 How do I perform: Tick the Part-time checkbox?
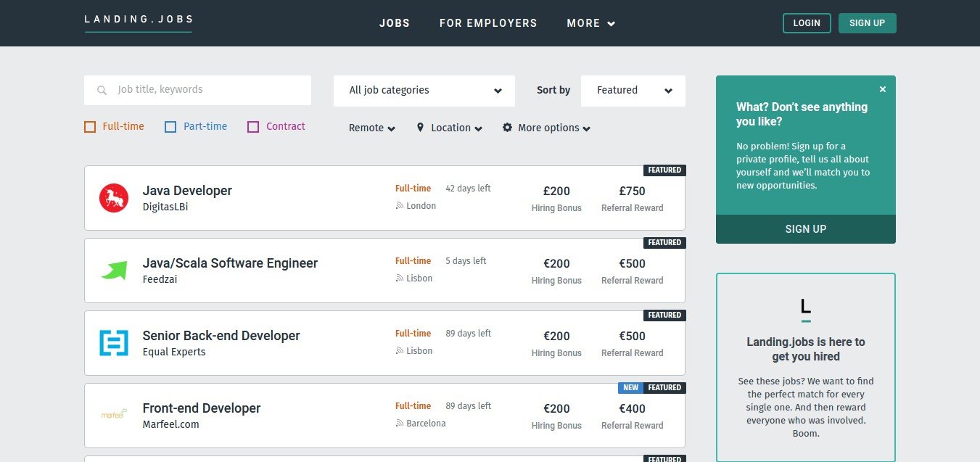point(170,127)
